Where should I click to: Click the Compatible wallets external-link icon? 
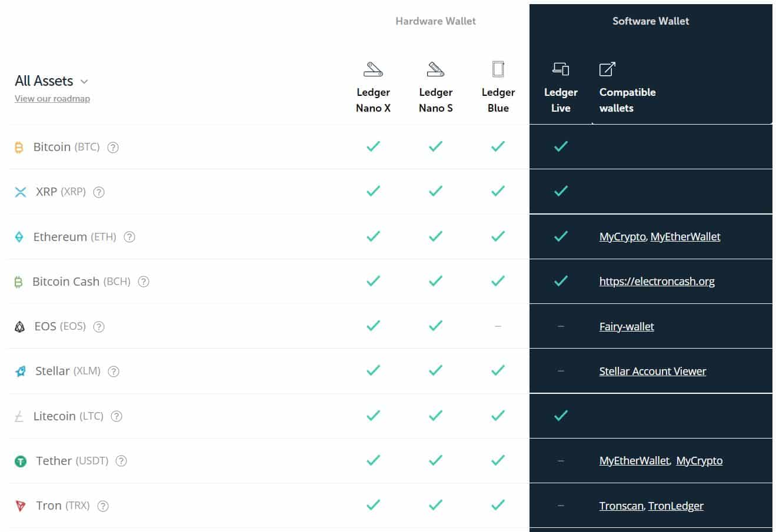(x=607, y=69)
